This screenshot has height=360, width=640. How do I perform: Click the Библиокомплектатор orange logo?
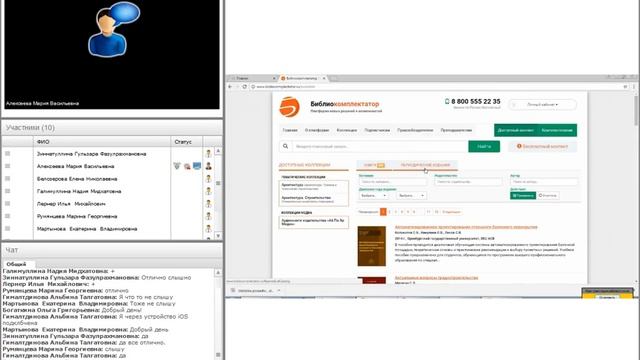pyautogui.click(x=289, y=107)
